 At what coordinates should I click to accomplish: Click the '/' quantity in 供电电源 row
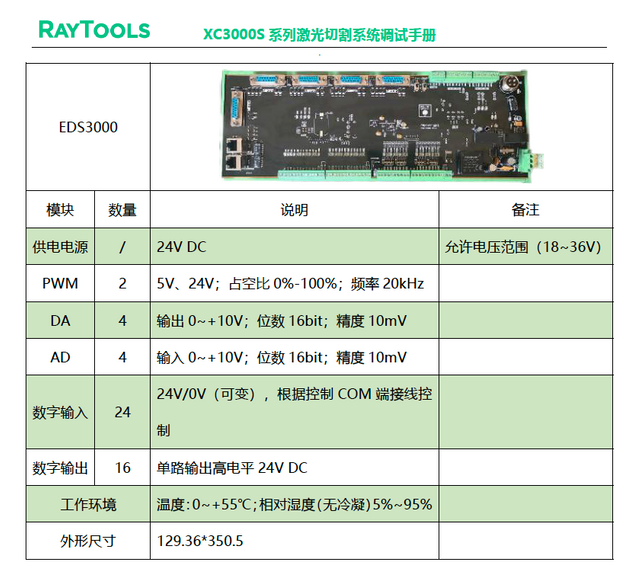tap(122, 247)
